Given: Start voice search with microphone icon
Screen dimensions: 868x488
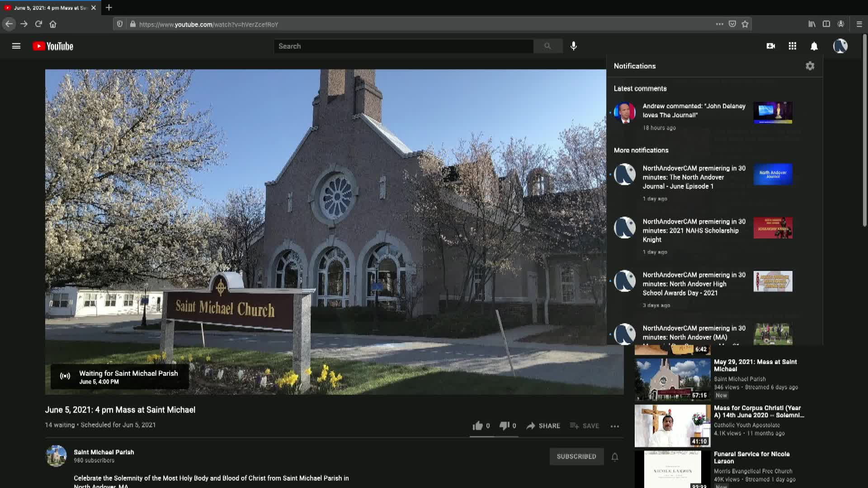Looking at the screenshot, I should tap(574, 46).
